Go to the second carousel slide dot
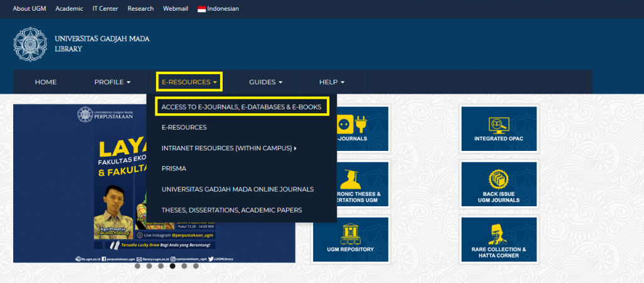The image size is (644, 283). click(149, 266)
